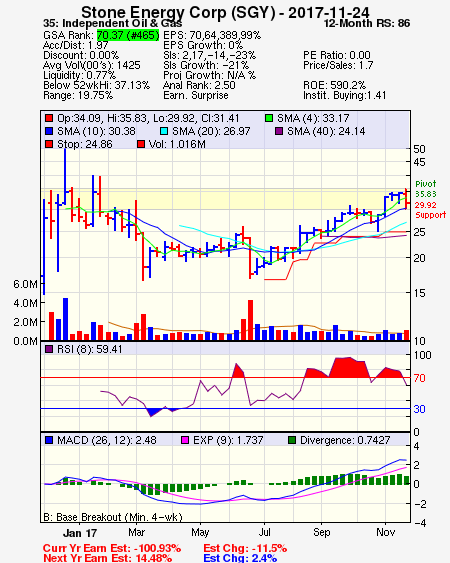Click the red OHLC price legend swatch
Viewport: 450px width, 563px height.
49,118
